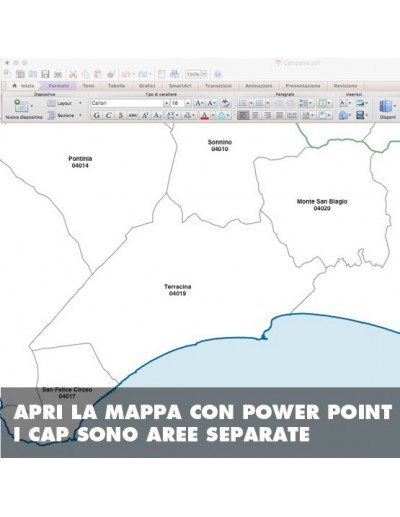This screenshot has width=400, height=517.
Task: Decrease the list indent level
Action: pos(278,103)
